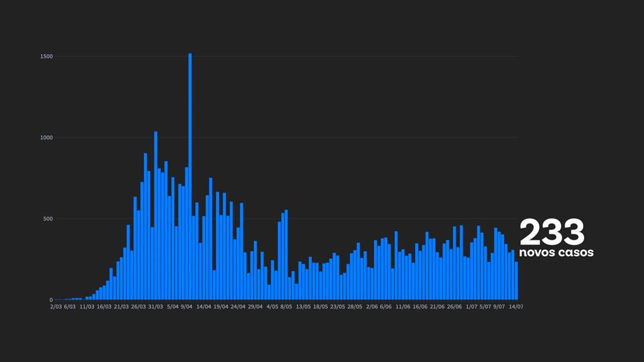Click the 14/07 date label
Image resolution: width=644 pixels, height=362 pixels.
516,307
